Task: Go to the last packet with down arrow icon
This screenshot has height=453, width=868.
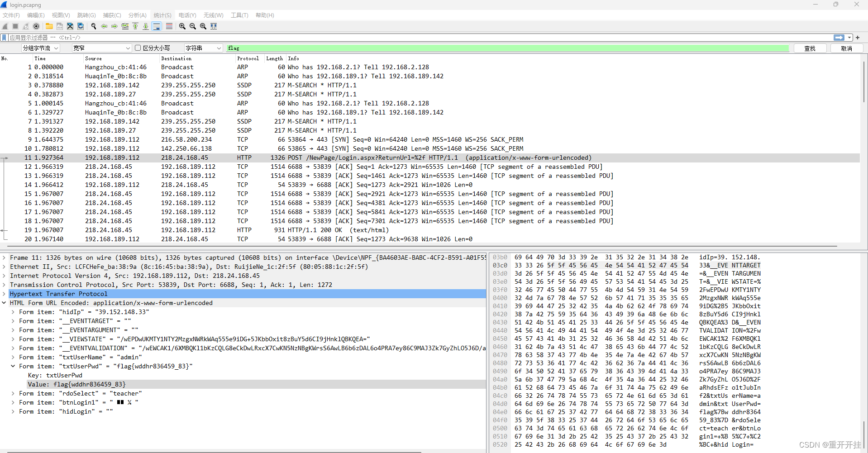Action: coord(146,26)
